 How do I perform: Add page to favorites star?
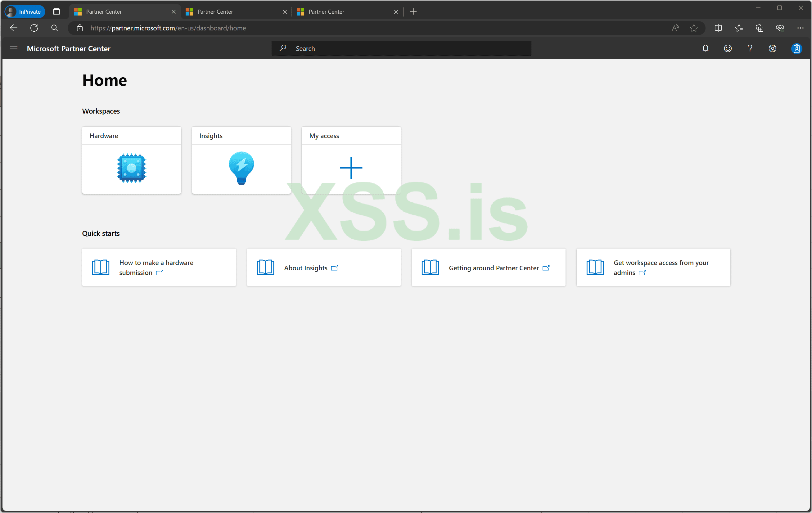694,28
